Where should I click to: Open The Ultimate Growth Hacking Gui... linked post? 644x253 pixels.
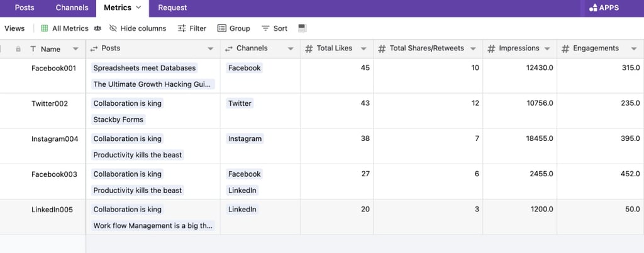point(153,84)
